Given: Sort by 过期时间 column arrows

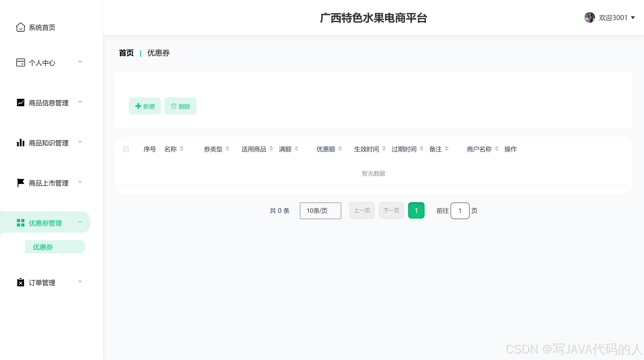Looking at the screenshot, I should (421, 149).
